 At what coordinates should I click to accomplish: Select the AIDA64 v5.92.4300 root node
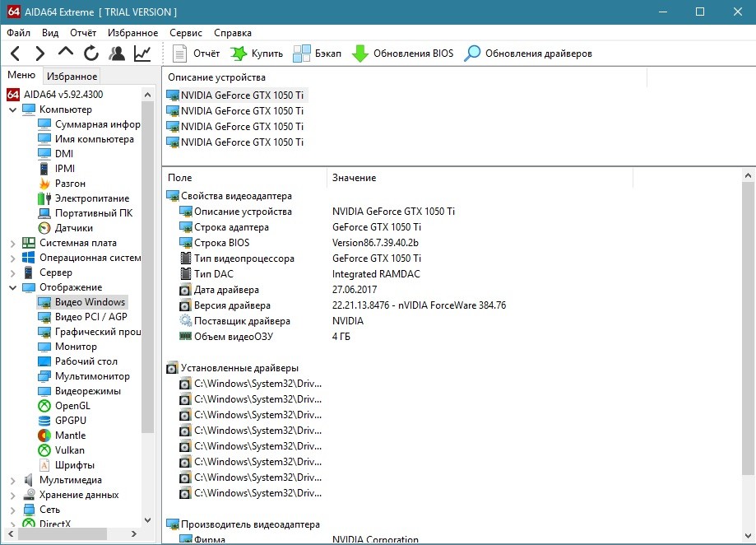pos(55,94)
